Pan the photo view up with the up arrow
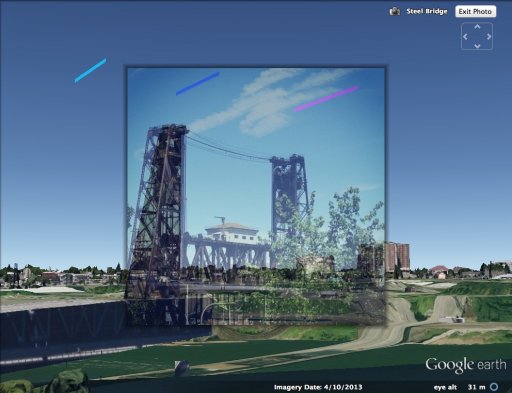Image resolution: width=512 pixels, height=393 pixels. point(477,27)
